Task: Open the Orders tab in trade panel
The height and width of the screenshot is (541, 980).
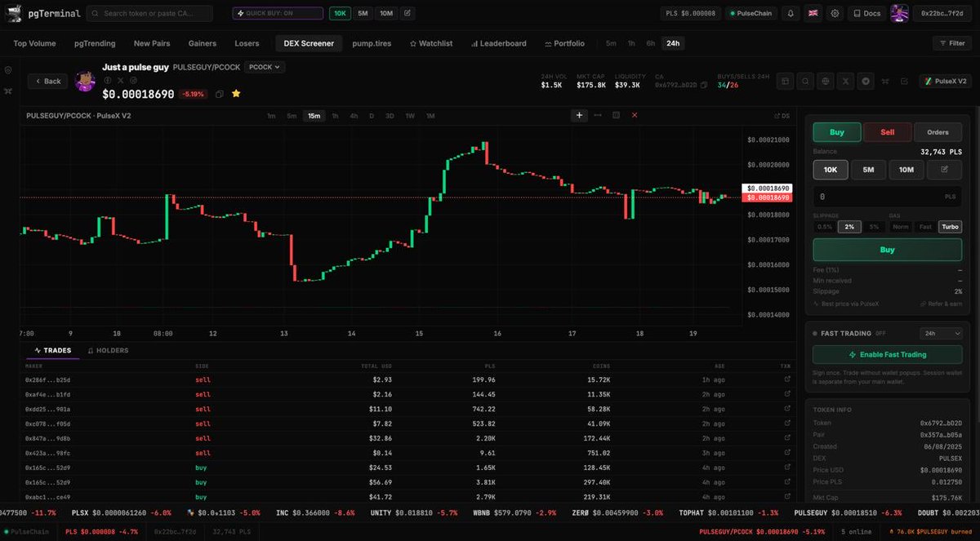Action: click(x=938, y=132)
